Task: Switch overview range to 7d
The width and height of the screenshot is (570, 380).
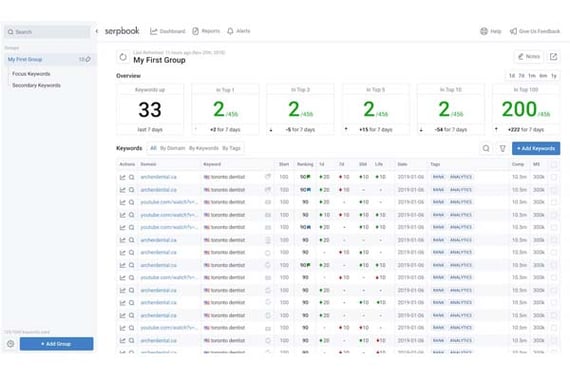Action: tap(522, 76)
